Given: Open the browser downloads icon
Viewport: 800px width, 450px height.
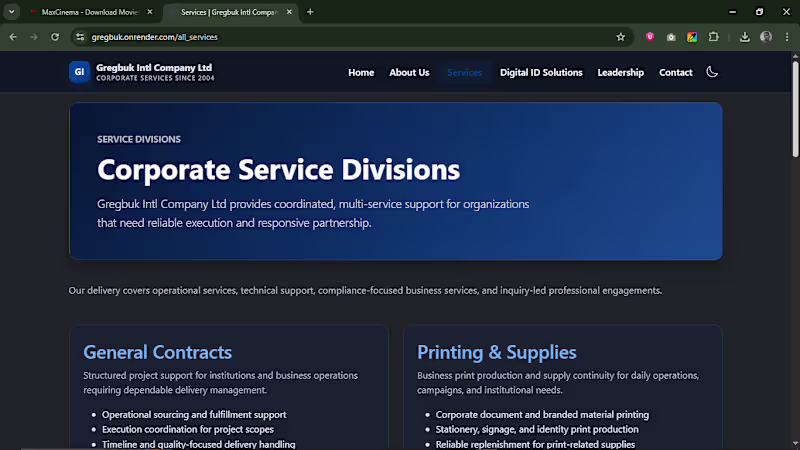Looking at the screenshot, I should click(x=745, y=37).
